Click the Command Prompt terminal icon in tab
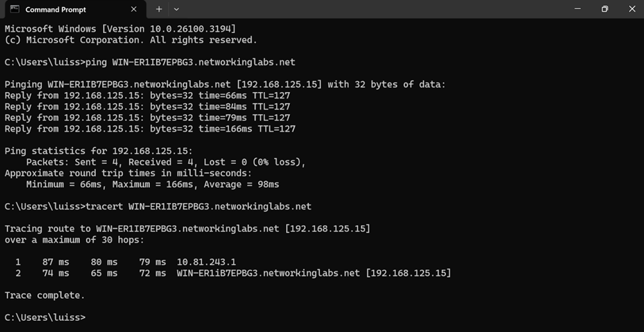 15,9
